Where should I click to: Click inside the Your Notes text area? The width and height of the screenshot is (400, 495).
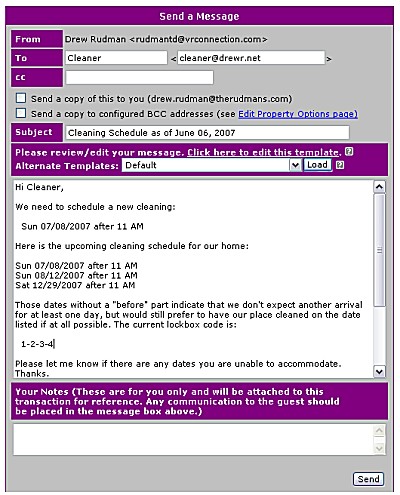click(193, 440)
